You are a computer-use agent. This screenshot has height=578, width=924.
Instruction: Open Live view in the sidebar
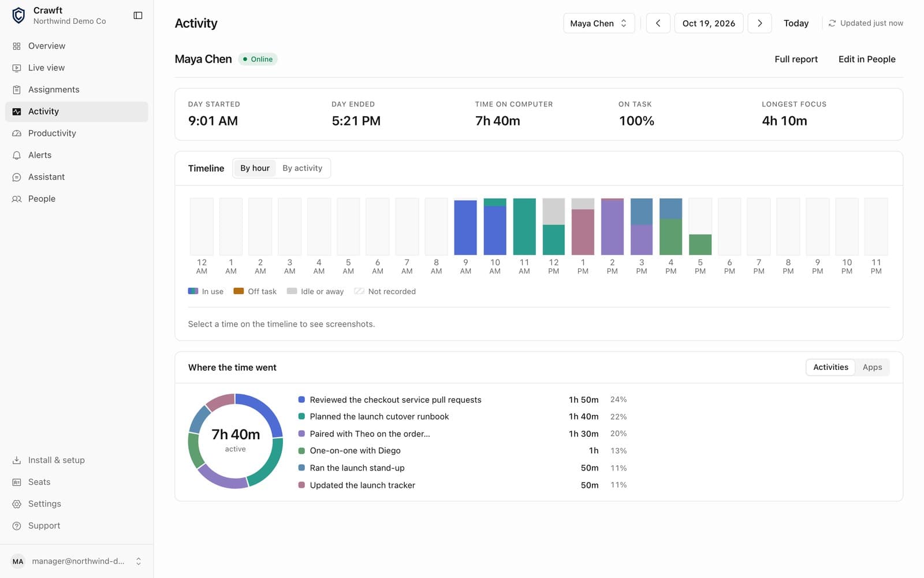(77, 68)
